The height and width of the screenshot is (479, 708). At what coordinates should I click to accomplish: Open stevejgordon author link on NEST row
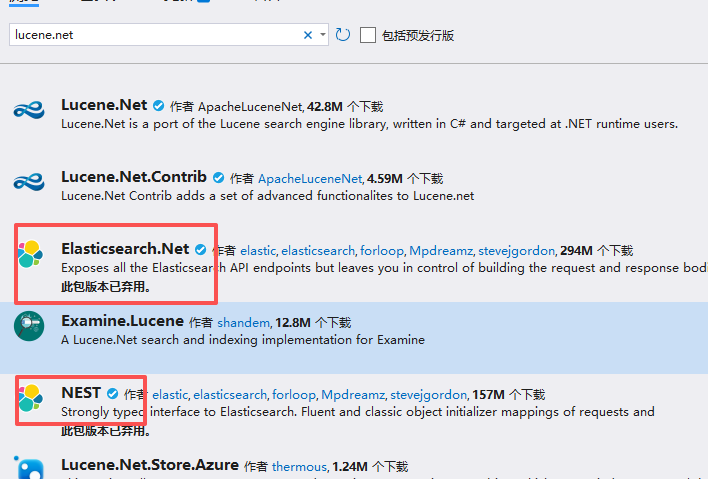(429, 395)
